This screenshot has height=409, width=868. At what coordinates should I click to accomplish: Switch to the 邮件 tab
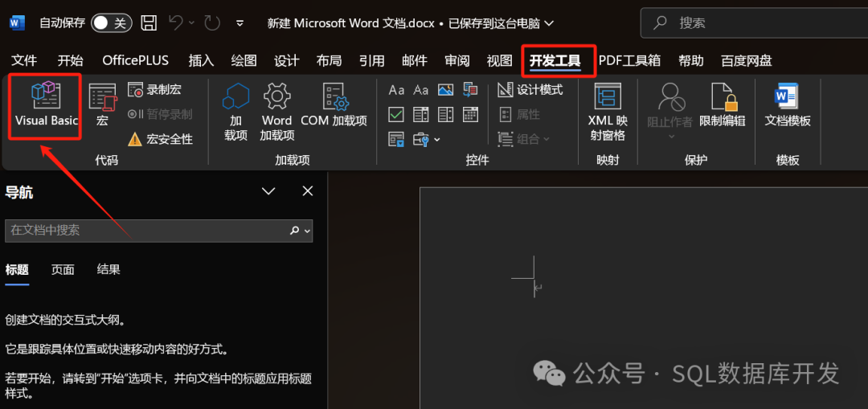(414, 60)
